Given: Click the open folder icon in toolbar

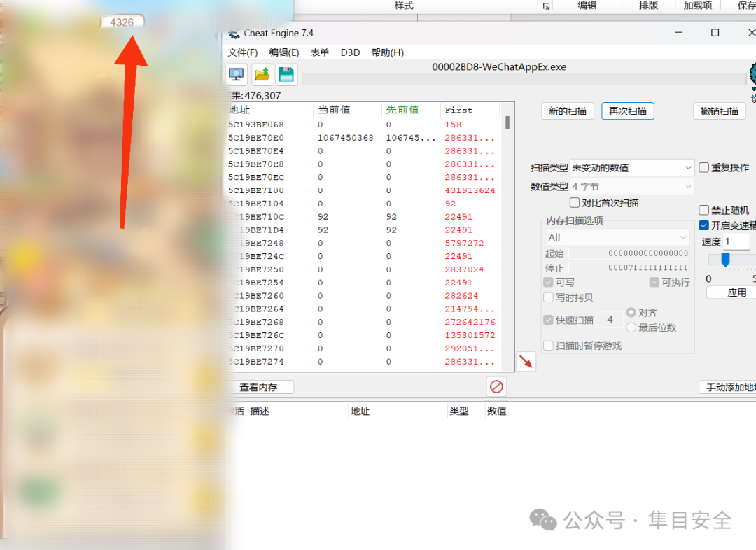Looking at the screenshot, I should coord(262,75).
